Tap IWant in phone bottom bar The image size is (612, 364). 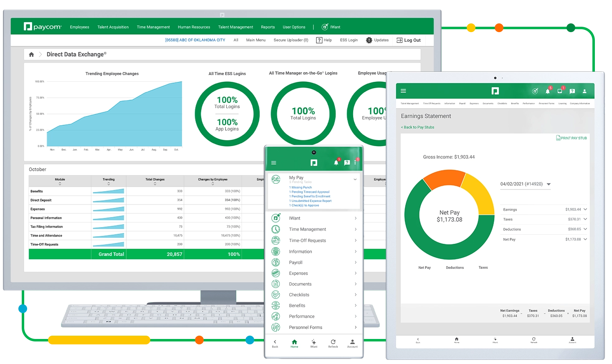[x=314, y=343]
